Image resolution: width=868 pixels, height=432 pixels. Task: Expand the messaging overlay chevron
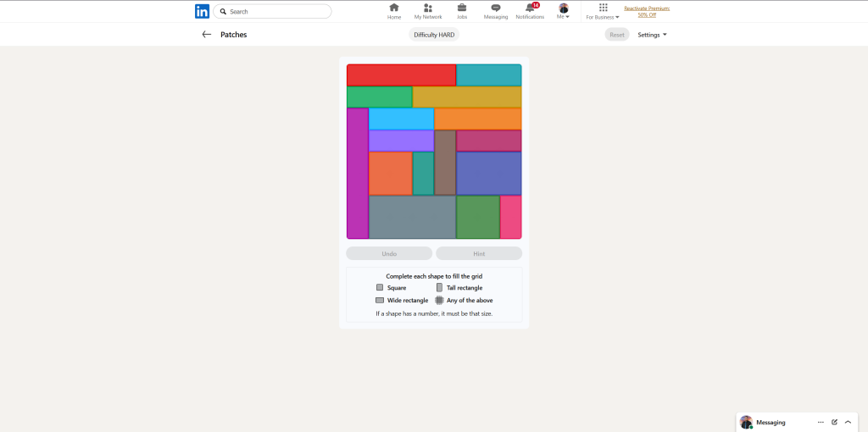(x=848, y=422)
